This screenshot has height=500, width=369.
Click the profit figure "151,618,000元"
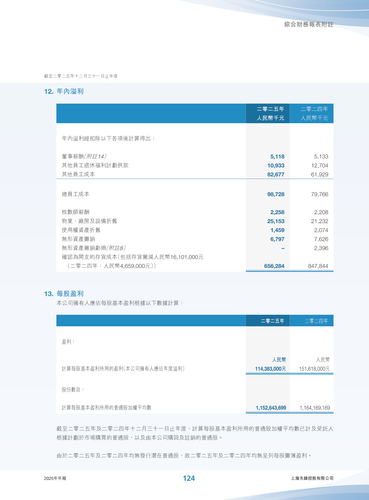coord(314,369)
